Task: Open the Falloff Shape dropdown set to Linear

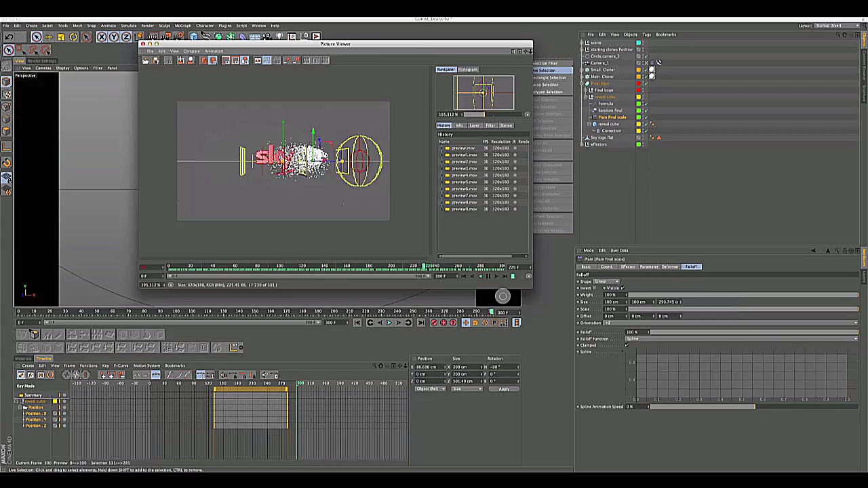Action: [x=606, y=281]
